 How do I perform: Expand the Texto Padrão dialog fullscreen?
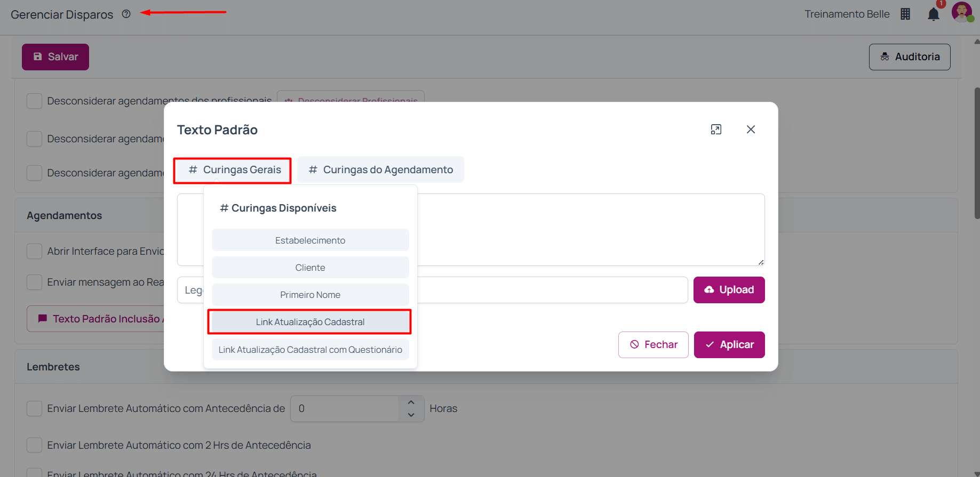pyautogui.click(x=716, y=130)
